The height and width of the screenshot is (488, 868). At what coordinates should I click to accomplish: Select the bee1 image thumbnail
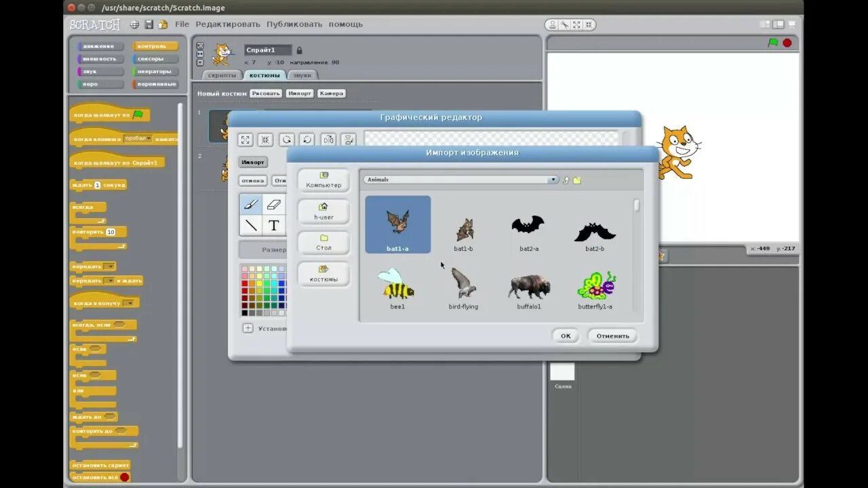pyautogui.click(x=397, y=289)
